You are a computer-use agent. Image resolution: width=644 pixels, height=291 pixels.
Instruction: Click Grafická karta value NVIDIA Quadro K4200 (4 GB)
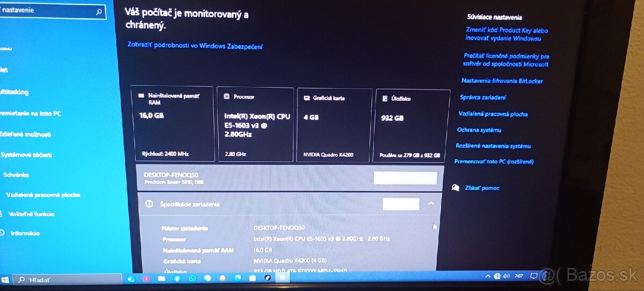point(289,261)
